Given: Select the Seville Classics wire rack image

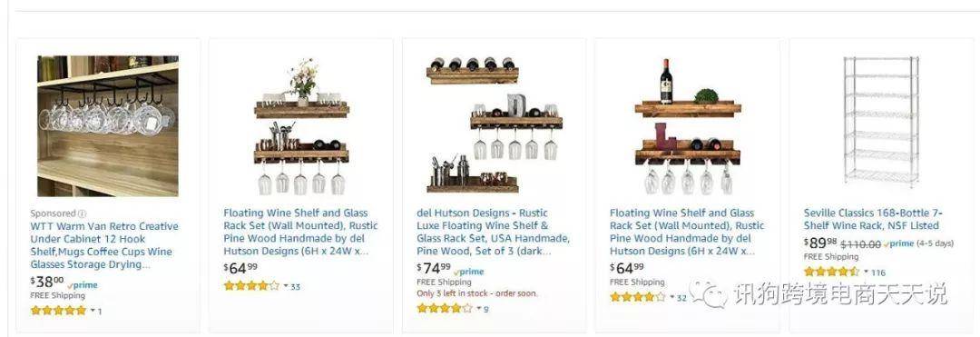Looking at the screenshot, I should (881, 123).
